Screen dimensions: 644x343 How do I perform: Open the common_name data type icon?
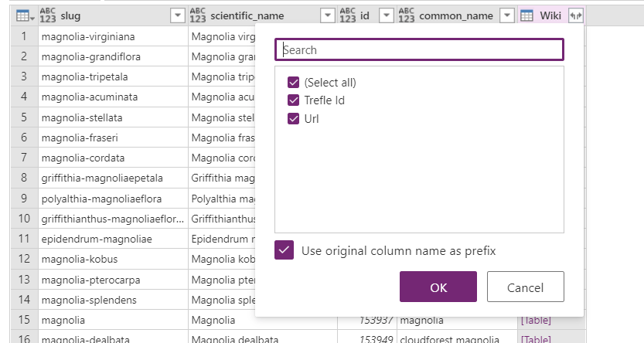tap(407, 15)
